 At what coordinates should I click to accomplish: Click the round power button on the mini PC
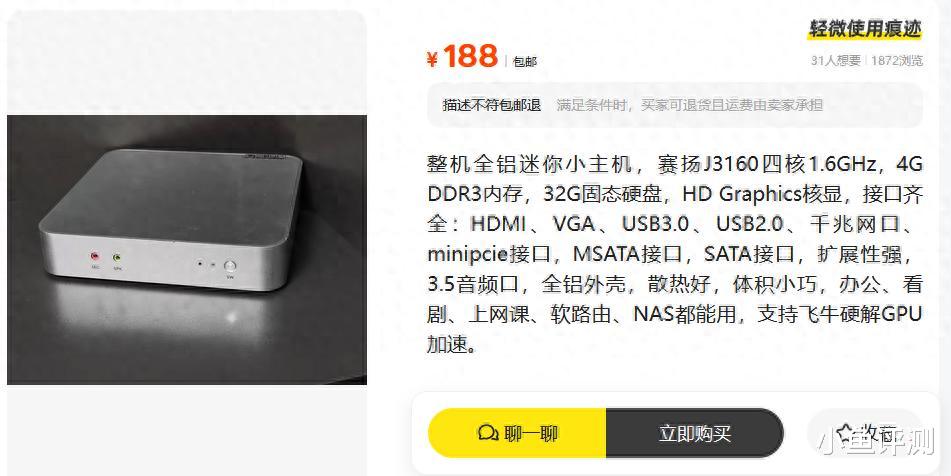[230, 266]
